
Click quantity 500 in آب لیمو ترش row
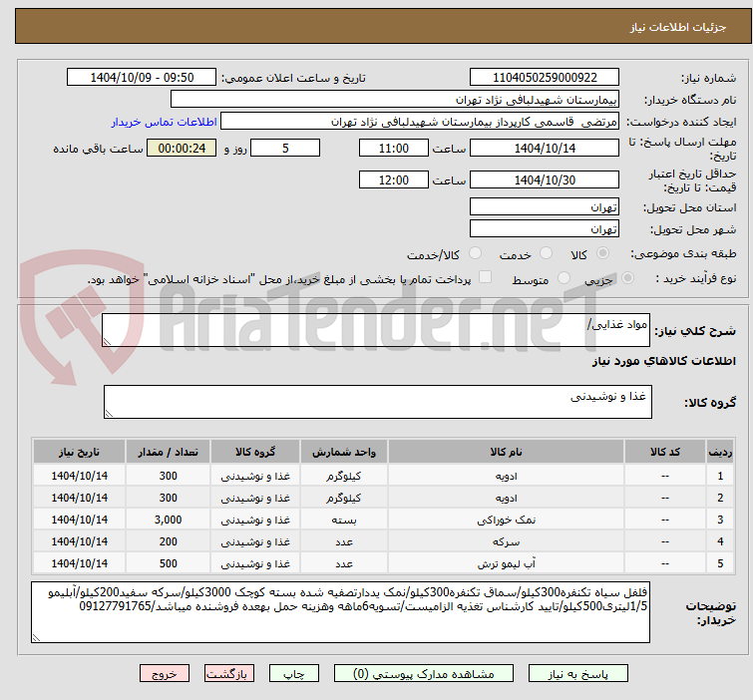tap(169, 563)
